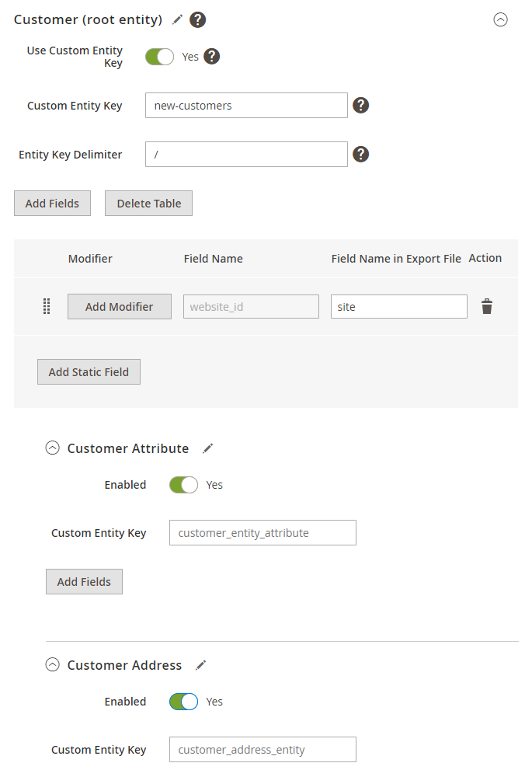Open help tooltip beside Customer root entity title
The image size is (532, 777).
(198, 19)
